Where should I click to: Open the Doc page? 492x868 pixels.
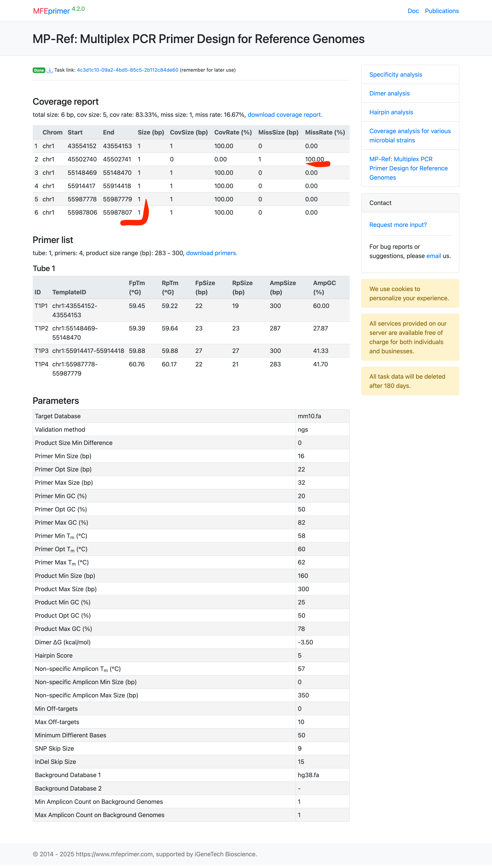(x=414, y=10)
